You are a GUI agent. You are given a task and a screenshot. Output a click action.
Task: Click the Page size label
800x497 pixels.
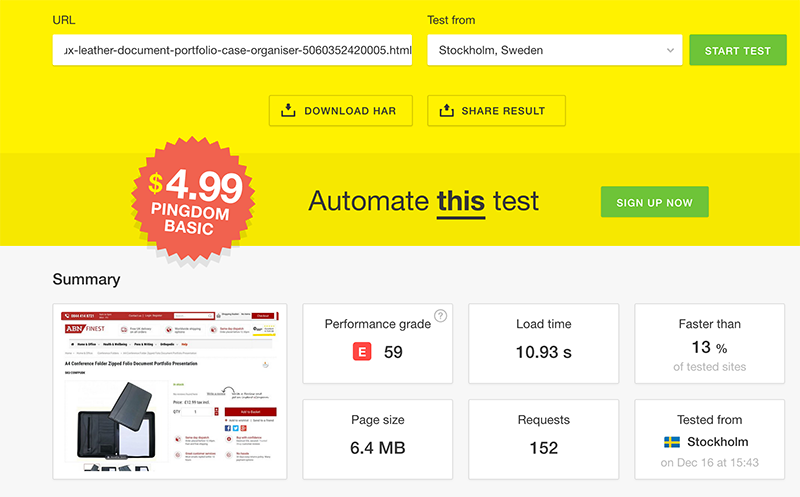[x=378, y=420]
